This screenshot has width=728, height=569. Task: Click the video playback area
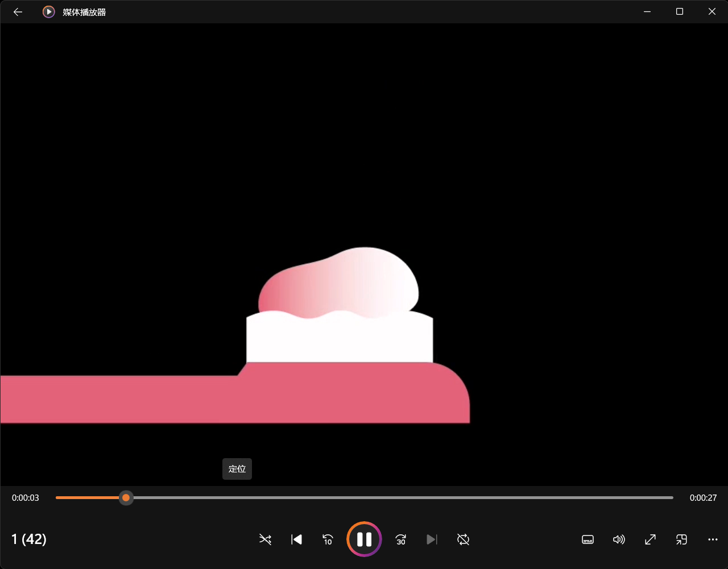coord(364,255)
